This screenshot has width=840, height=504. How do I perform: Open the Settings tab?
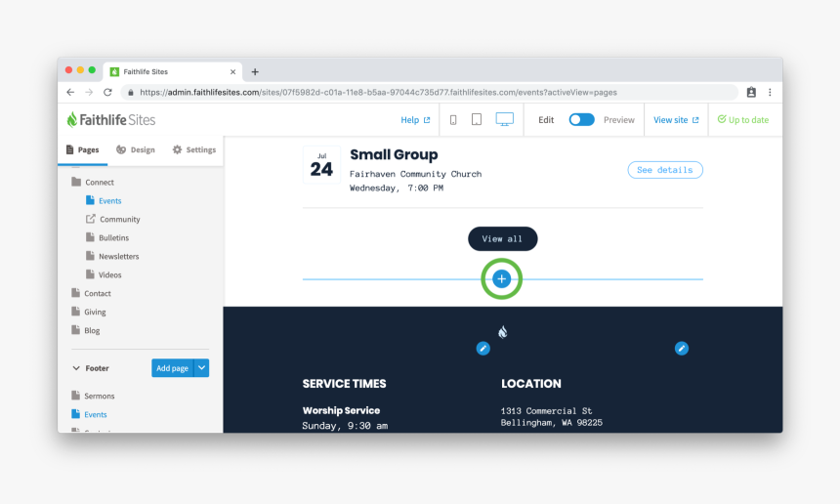tap(194, 149)
